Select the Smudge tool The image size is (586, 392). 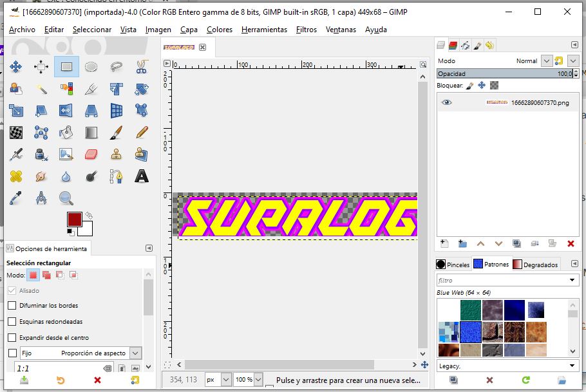click(x=41, y=176)
